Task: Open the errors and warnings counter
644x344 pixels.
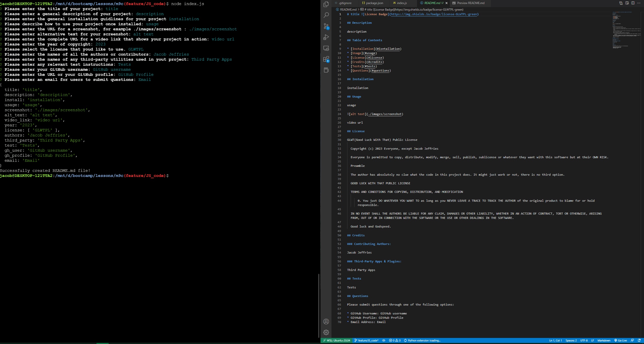Action: pos(395,340)
